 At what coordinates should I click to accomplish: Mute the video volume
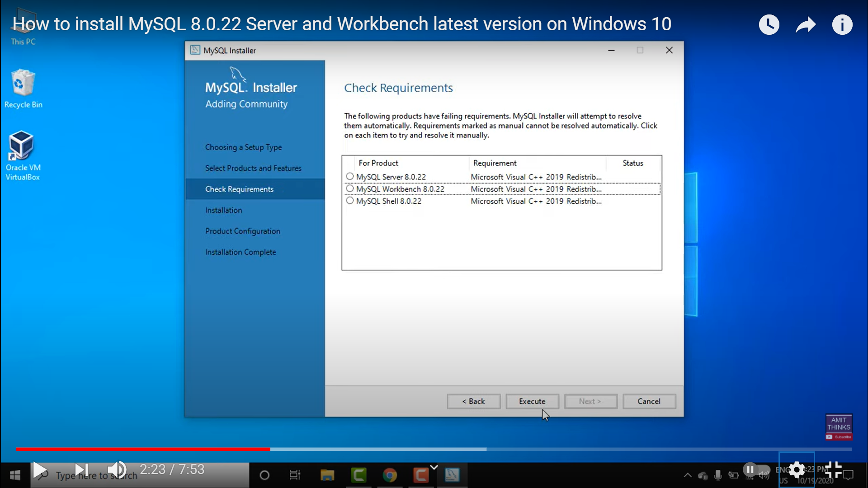[x=117, y=470]
